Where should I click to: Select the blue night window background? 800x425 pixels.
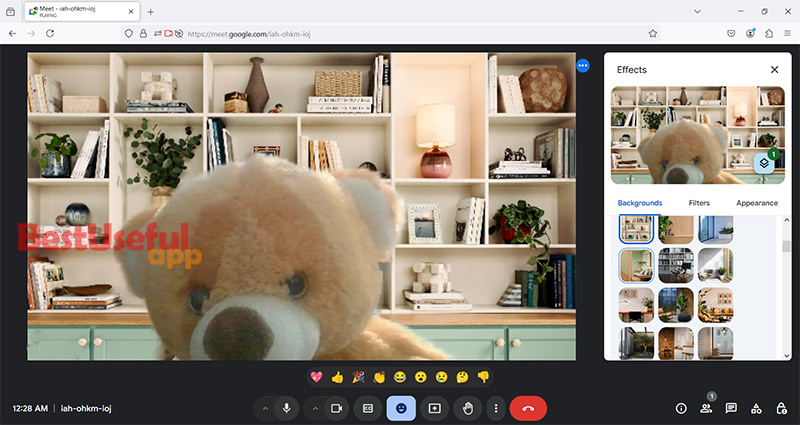pos(676,305)
